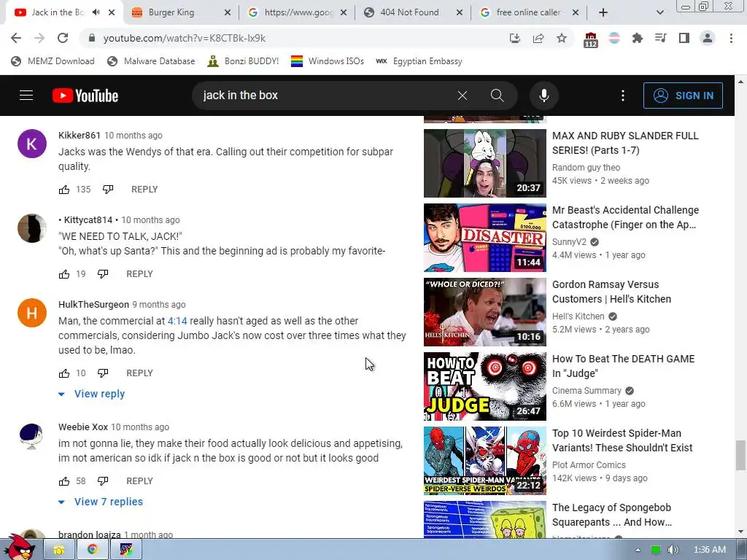
Task: Open the Bonzi BUDDY! bookmark
Action: click(244, 61)
